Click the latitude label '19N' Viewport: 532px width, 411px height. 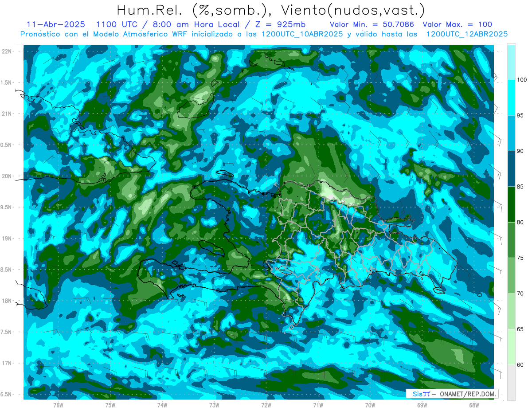7,239
